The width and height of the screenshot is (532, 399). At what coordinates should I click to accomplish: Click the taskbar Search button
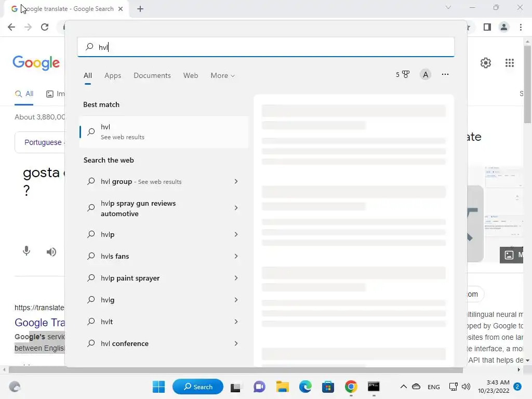198,387
